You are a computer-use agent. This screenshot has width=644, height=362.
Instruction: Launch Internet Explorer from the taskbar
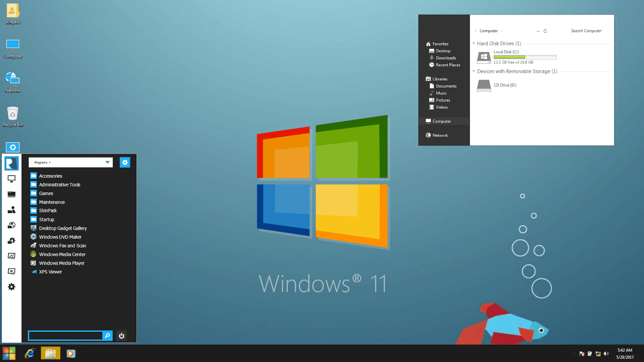coord(30,354)
